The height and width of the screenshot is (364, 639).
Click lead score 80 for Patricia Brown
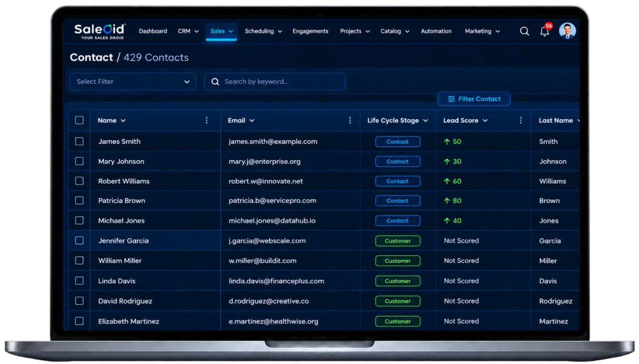tap(452, 200)
